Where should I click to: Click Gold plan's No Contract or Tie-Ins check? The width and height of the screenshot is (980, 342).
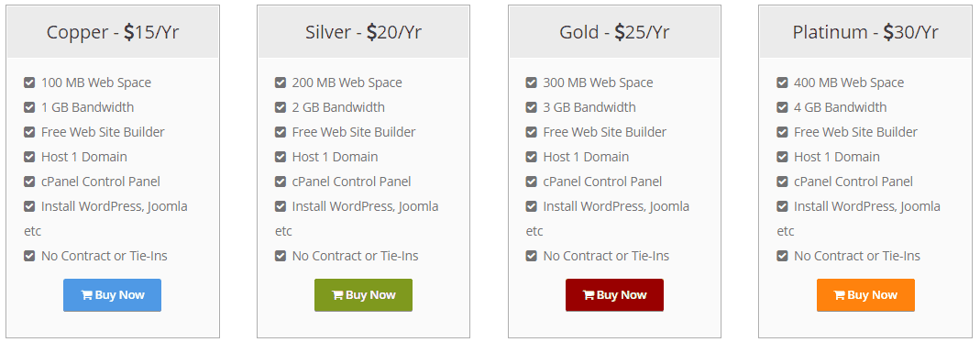[x=531, y=256]
